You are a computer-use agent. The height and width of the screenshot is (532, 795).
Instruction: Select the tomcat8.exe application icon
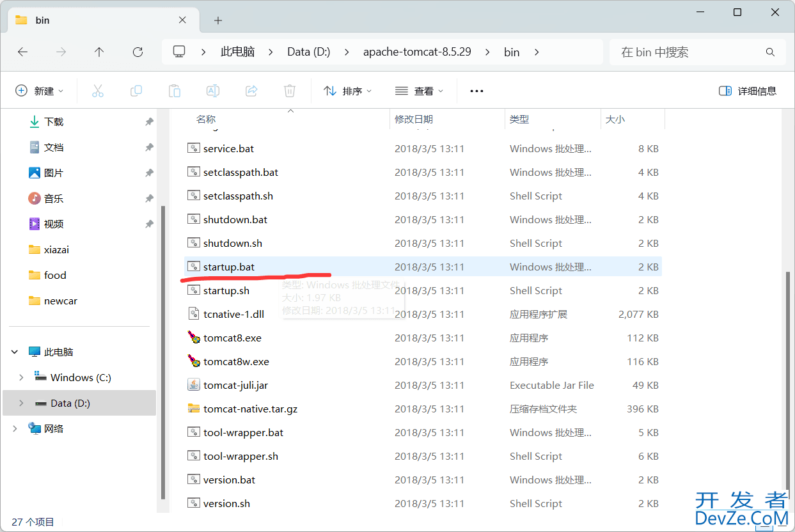tap(194, 338)
